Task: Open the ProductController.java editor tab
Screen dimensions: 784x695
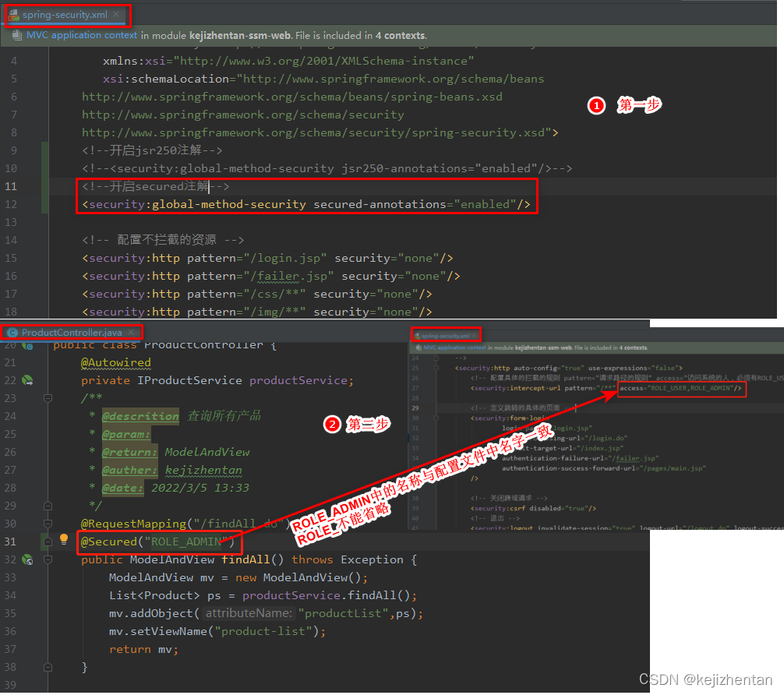Action: 72,333
